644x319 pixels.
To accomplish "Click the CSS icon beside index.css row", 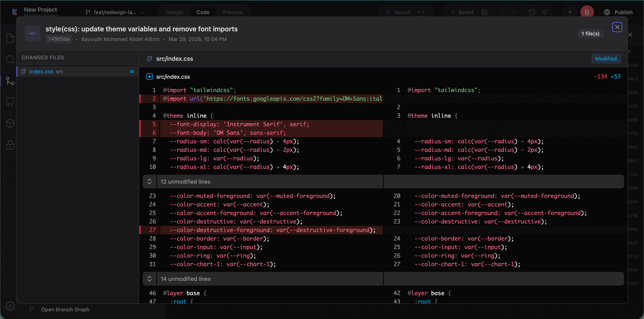I will tap(23, 71).
